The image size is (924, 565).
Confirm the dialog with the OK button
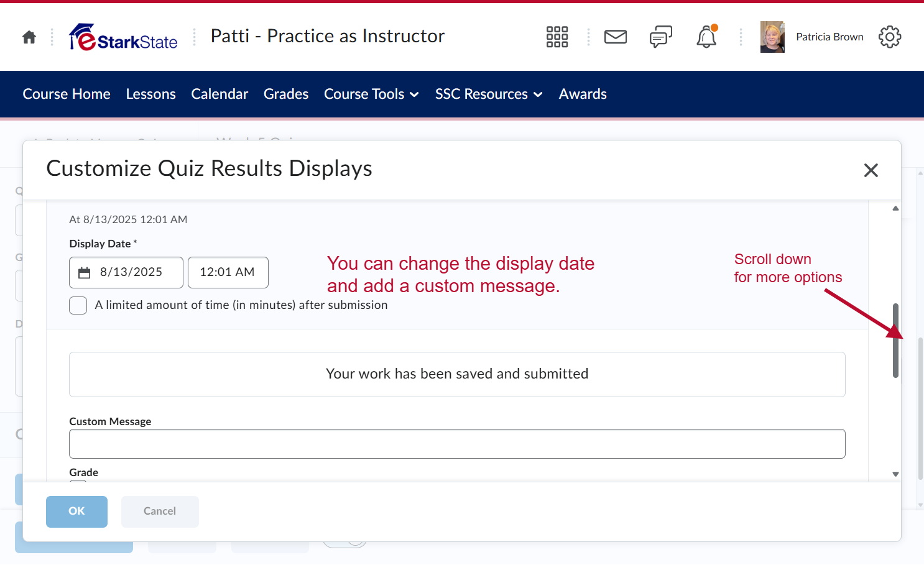(76, 512)
